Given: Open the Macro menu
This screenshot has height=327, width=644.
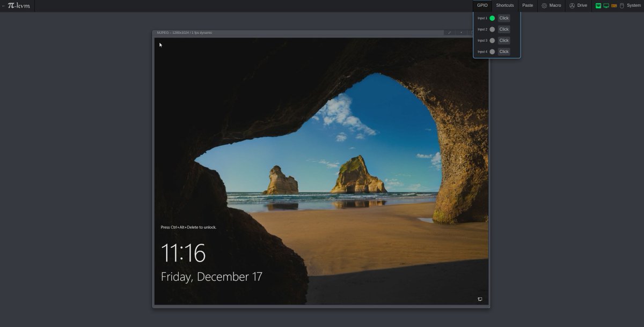Looking at the screenshot, I should 551,5.
